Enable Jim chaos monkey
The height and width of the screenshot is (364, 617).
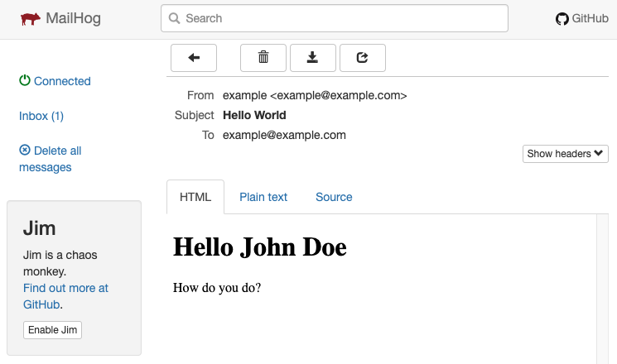tap(52, 330)
